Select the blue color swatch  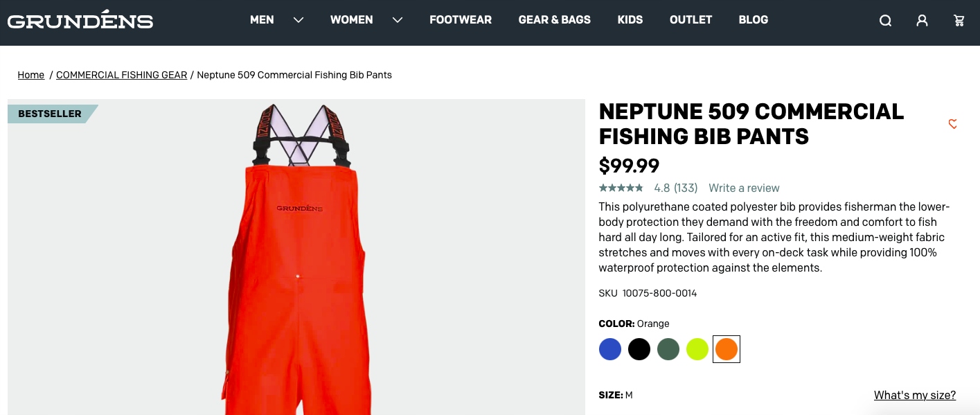[x=610, y=349]
